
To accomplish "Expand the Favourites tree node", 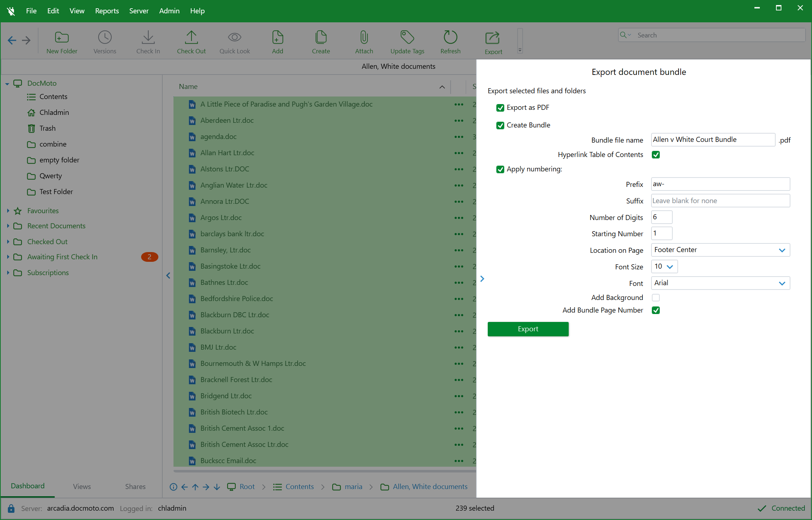I will click(8, 211).
